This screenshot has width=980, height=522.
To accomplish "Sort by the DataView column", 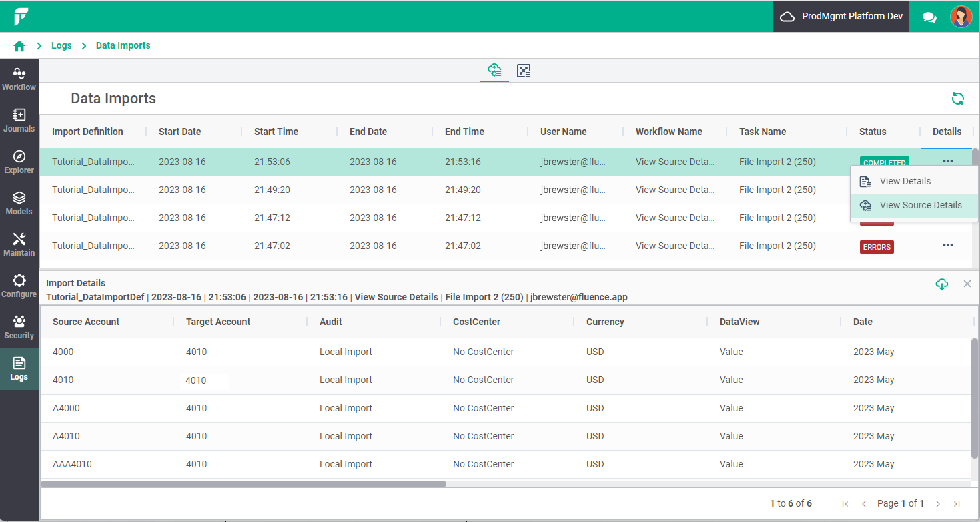I will 740,322.
